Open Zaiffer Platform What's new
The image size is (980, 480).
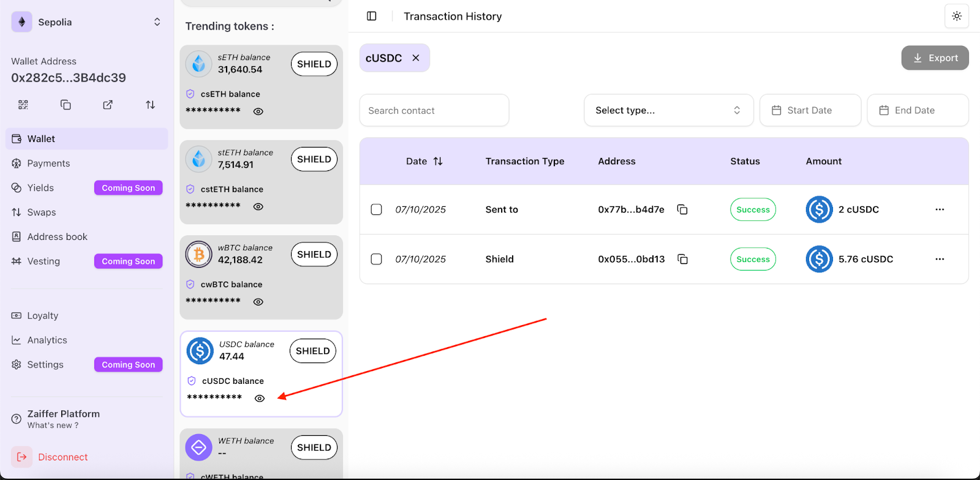coord(63,419)
